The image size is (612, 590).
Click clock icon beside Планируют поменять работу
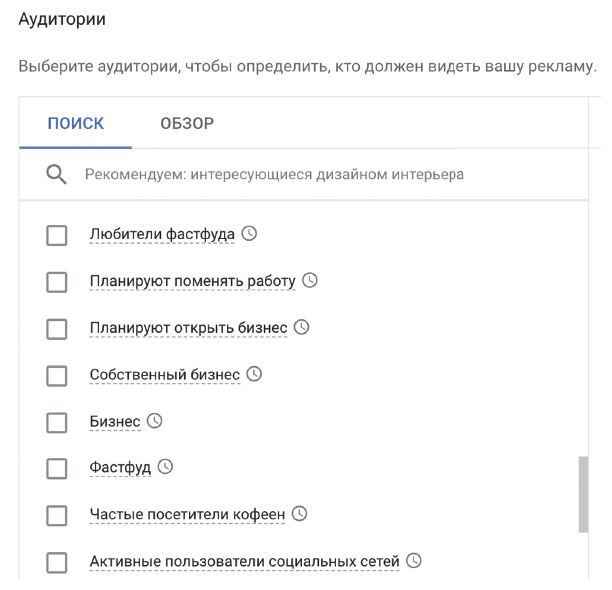click(x=310, y=280)
